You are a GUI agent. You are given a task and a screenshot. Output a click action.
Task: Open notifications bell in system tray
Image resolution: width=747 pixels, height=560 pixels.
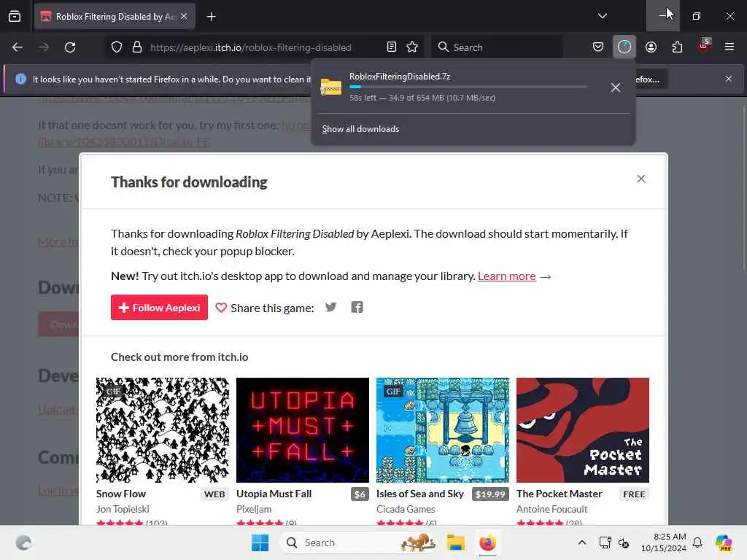click(x=697, y=542)
